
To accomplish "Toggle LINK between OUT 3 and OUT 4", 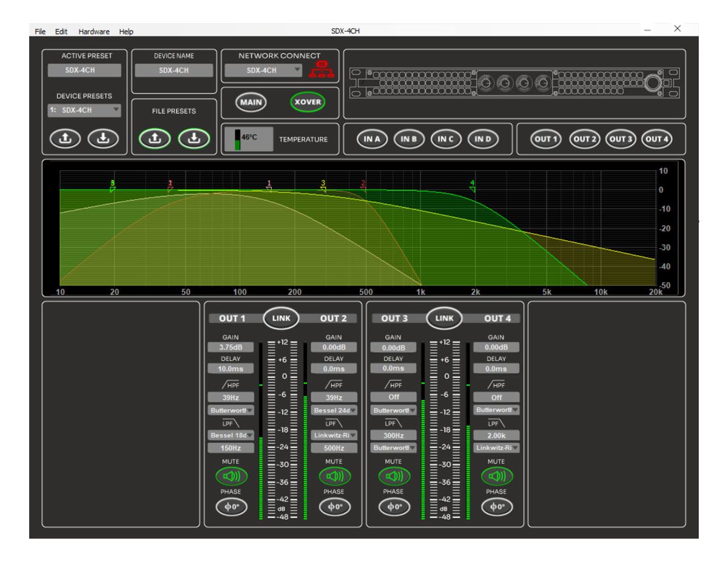I will pos(444,318).
